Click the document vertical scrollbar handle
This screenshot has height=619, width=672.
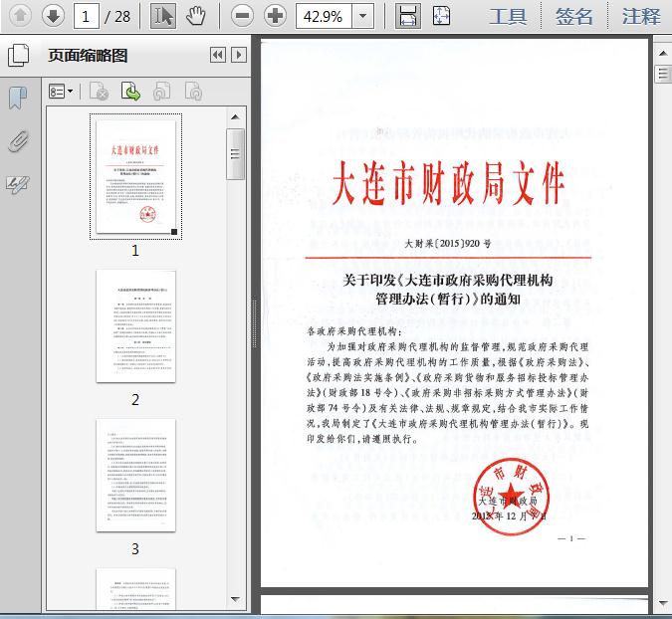(x=663, y=74)
